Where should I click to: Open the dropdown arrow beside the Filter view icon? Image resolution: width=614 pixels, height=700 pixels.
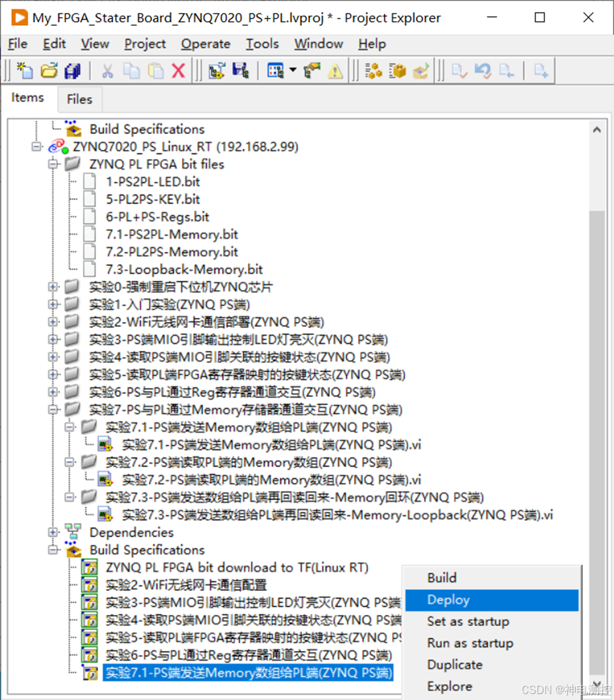[293, 70]
